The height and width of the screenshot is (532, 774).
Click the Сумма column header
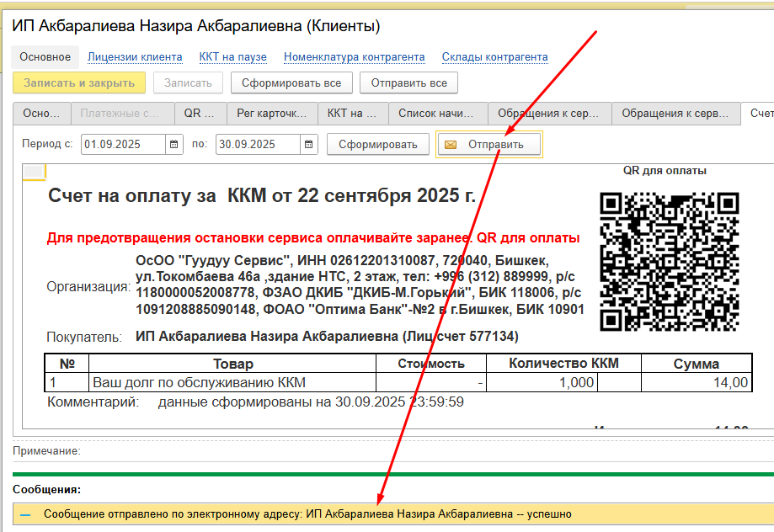pyautogui.click(x=697, y=364)
